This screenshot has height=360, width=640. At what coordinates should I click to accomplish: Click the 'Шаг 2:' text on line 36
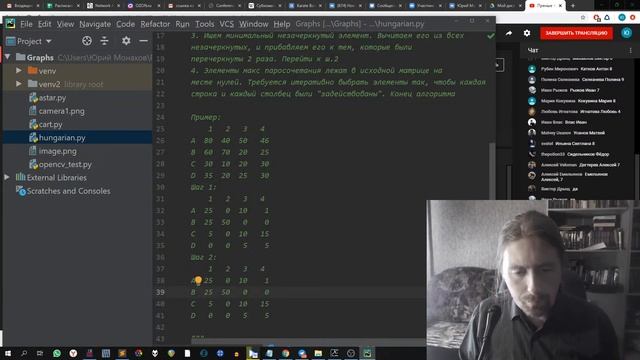tap(203, 257)
